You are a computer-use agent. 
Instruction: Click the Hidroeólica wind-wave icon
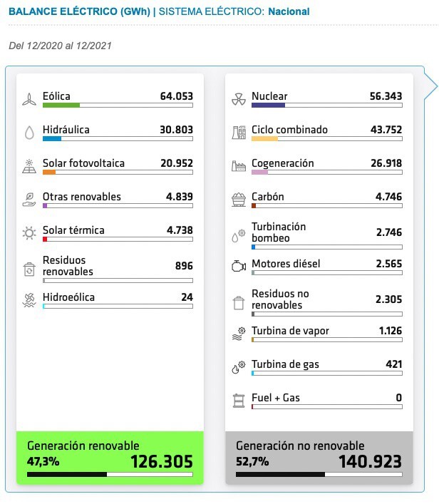pyautogui.click(x=29, y=300)
